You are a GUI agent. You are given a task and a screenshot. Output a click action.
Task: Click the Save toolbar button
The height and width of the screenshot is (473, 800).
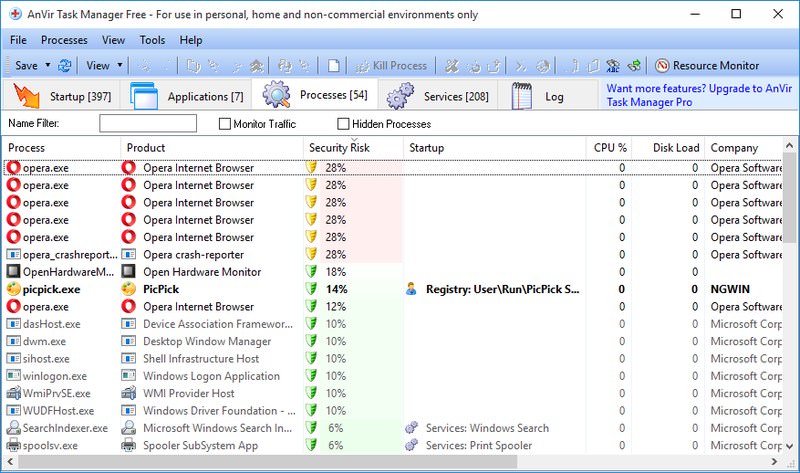coord(26,66)
